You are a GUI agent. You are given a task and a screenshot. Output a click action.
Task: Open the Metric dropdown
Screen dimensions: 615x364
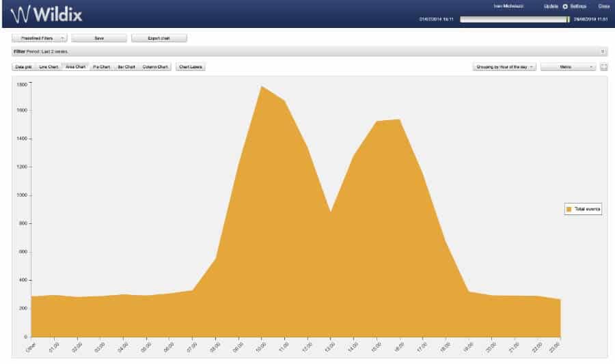pos(568,67)
